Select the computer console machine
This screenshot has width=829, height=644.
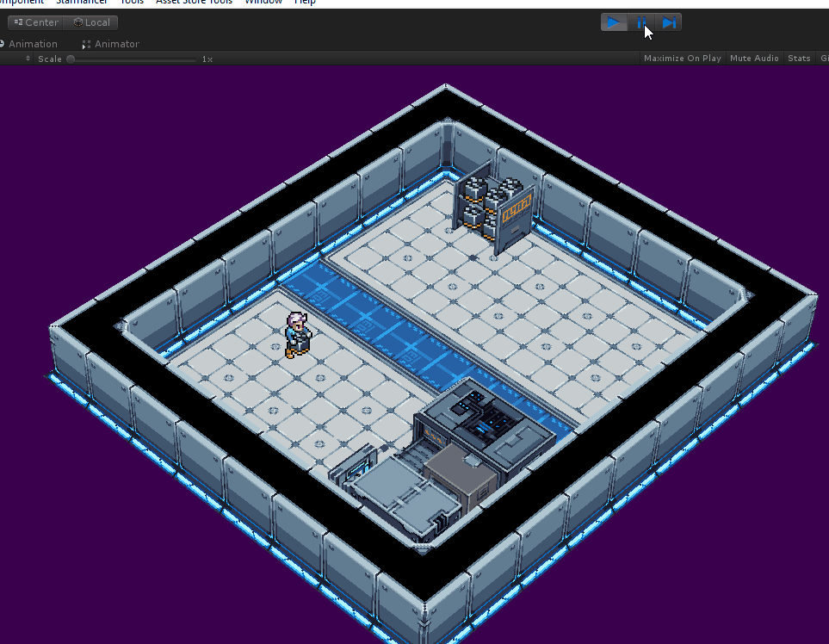pos(484,424)
